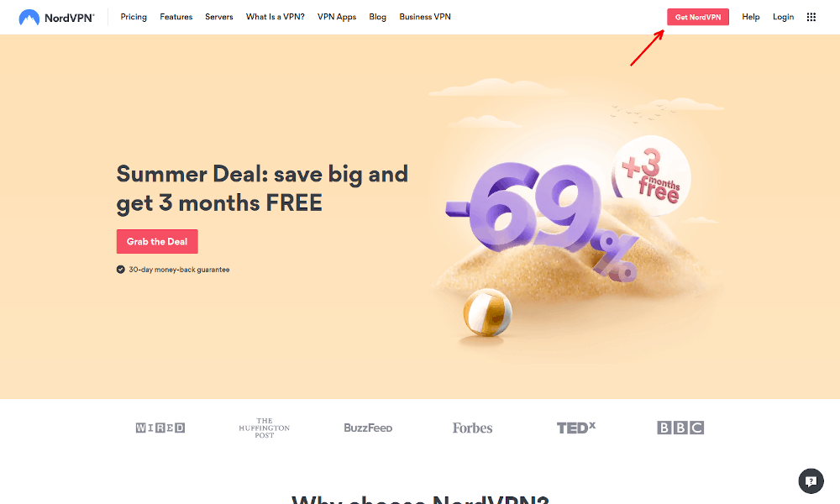Click the WIRED press logo
The image size is (840, 504).
[x=160, y=428]
